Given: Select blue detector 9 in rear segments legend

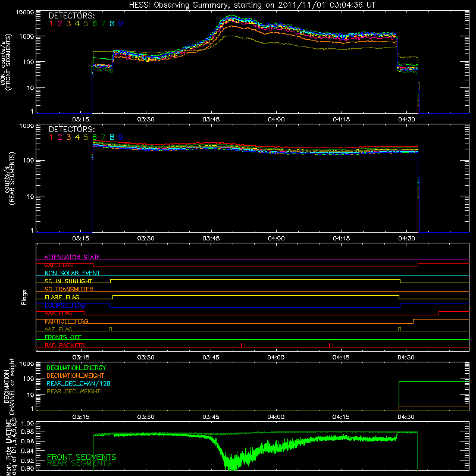Looking at the screenshot, I should (x=121, y=137).
